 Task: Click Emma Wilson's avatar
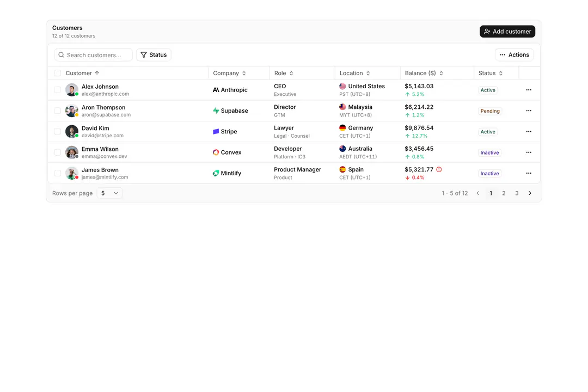click(72, 152)
